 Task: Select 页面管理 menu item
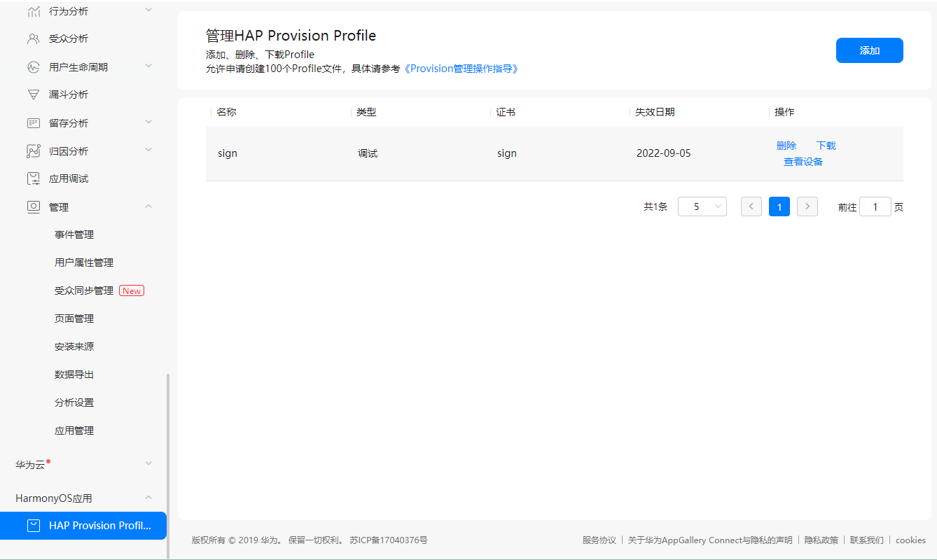coord(74,319)
